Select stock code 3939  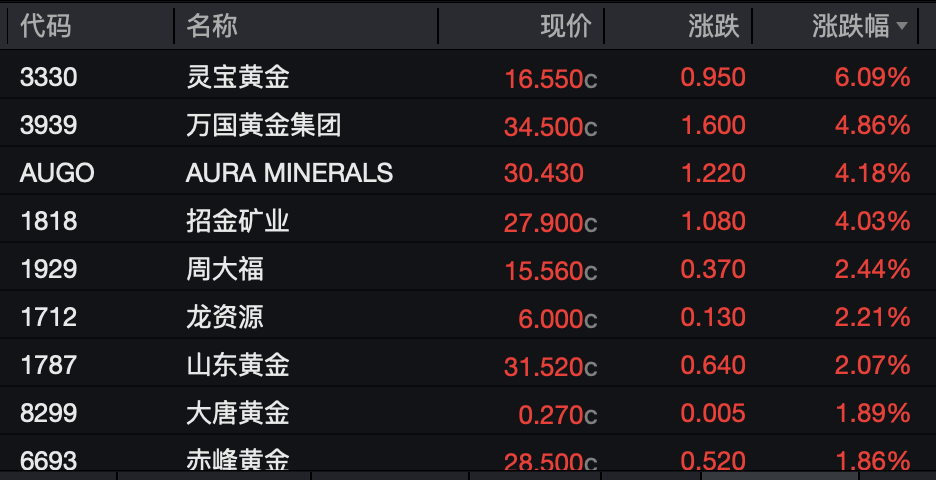[x=48, y=125]
